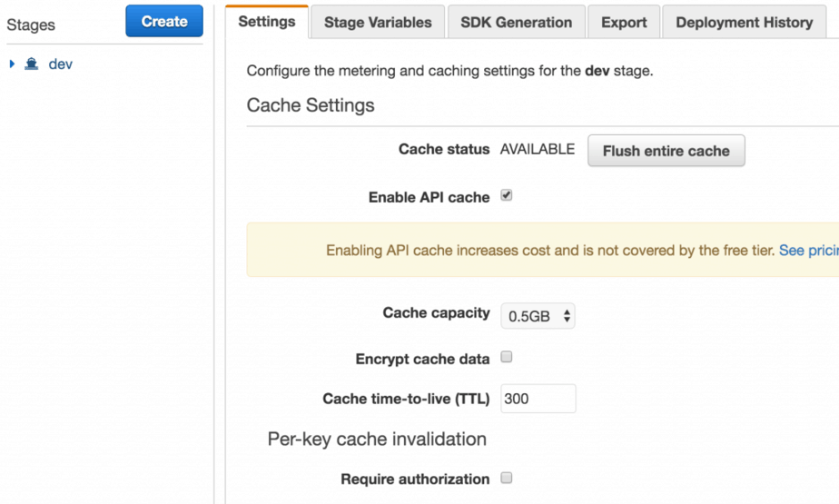Tick the Encrypt cache data checkbox

[507, 357]
